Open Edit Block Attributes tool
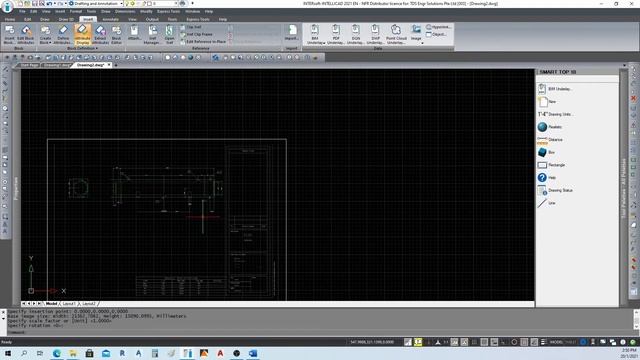 [26, 34]
